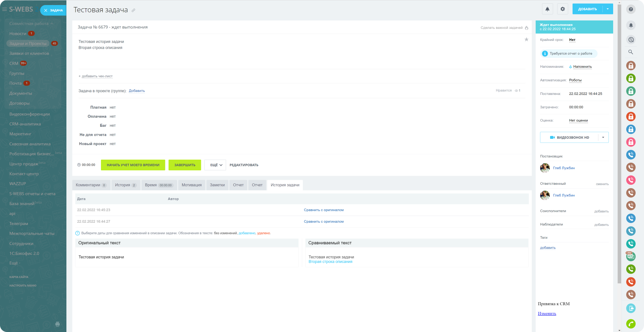The width and height of the screenshot is (644, 332).
Task: Copy task link icon next to title
Action: (133, 10)
